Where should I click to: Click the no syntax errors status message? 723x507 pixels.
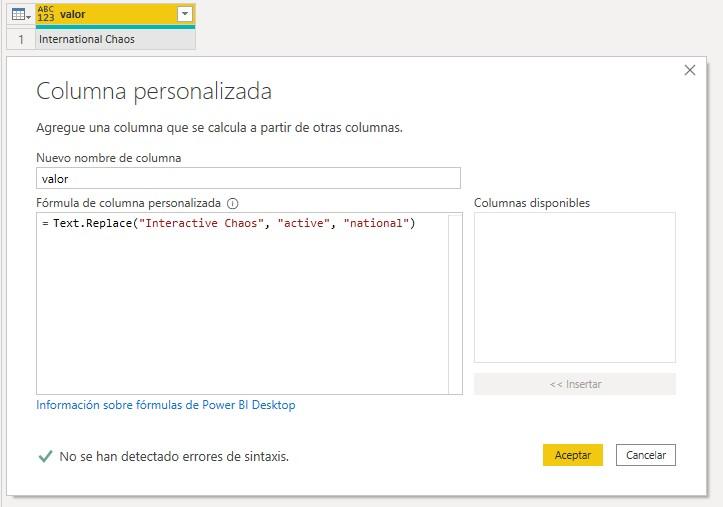pyautogui.click(x=174, y=456)
